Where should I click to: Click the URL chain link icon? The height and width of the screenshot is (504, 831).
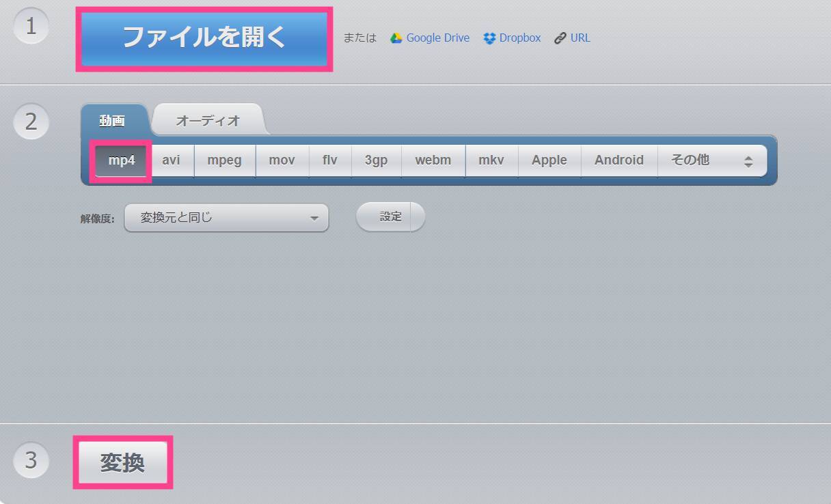coord(560,38)
